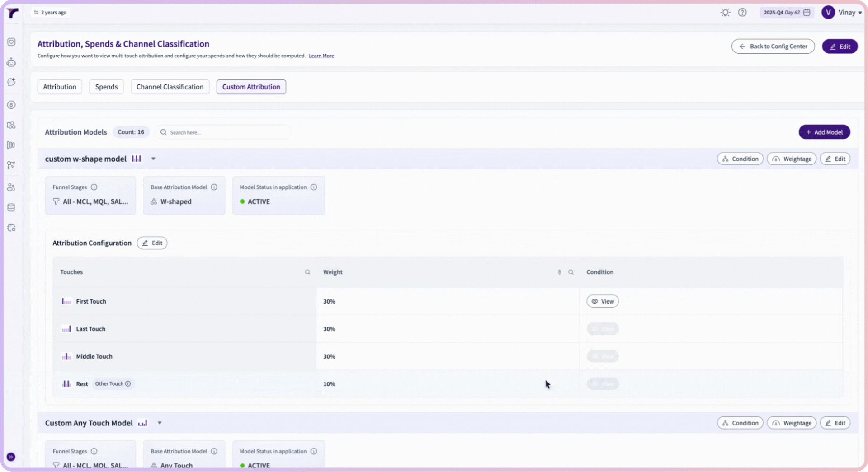Click the Add Model button
868x472 pixels.
[x=824, y=132]
